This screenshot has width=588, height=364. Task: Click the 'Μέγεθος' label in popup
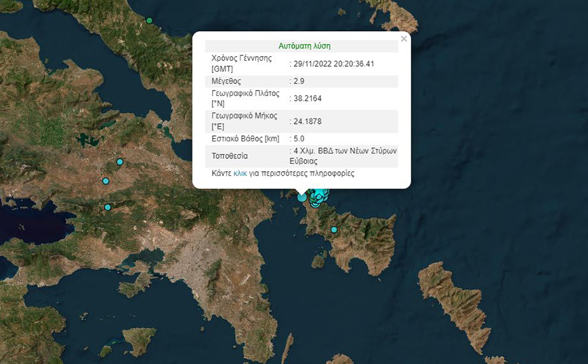[x=228, y=81]
